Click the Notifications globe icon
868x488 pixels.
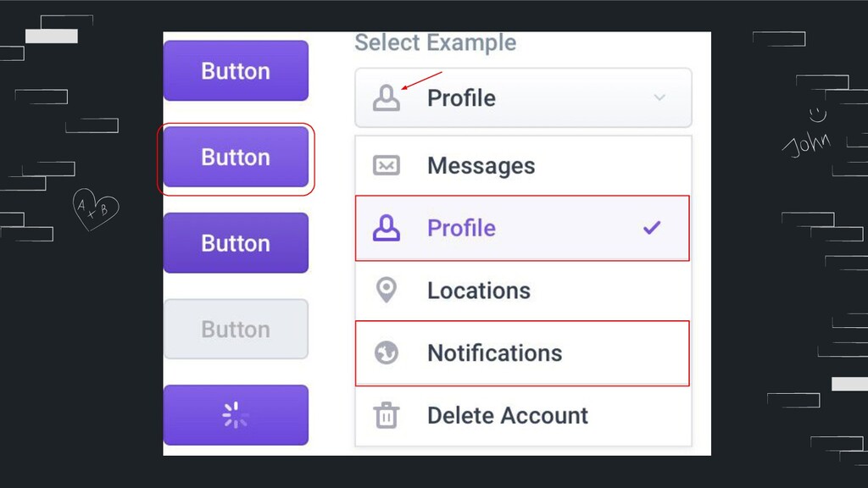pyautogui.click(x=387, y=352)
